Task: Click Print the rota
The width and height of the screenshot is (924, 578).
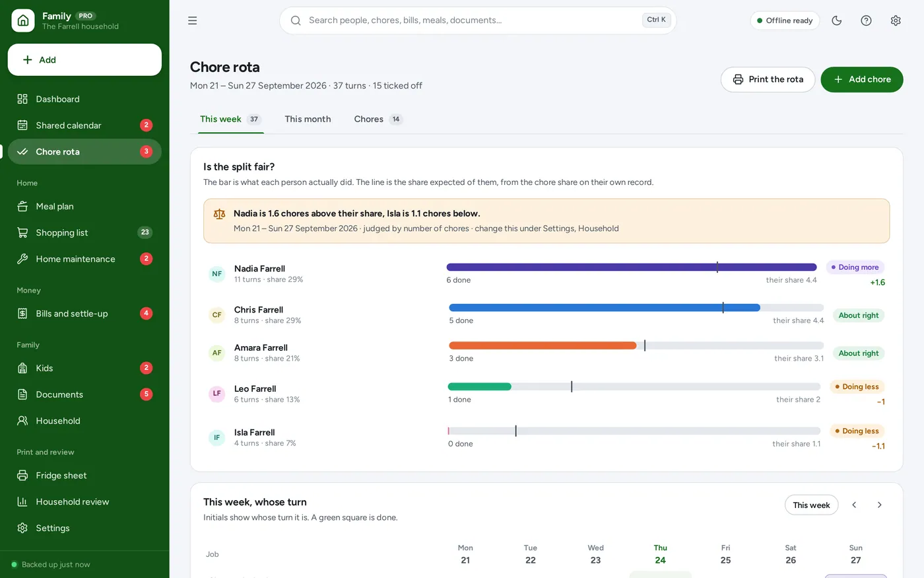Action: [768, 79]
